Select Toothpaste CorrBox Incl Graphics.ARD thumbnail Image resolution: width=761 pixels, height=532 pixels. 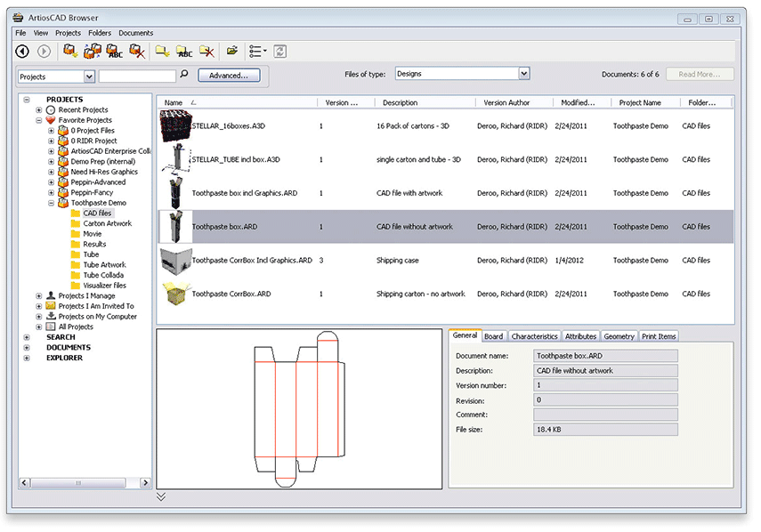(x=175, y=261)
